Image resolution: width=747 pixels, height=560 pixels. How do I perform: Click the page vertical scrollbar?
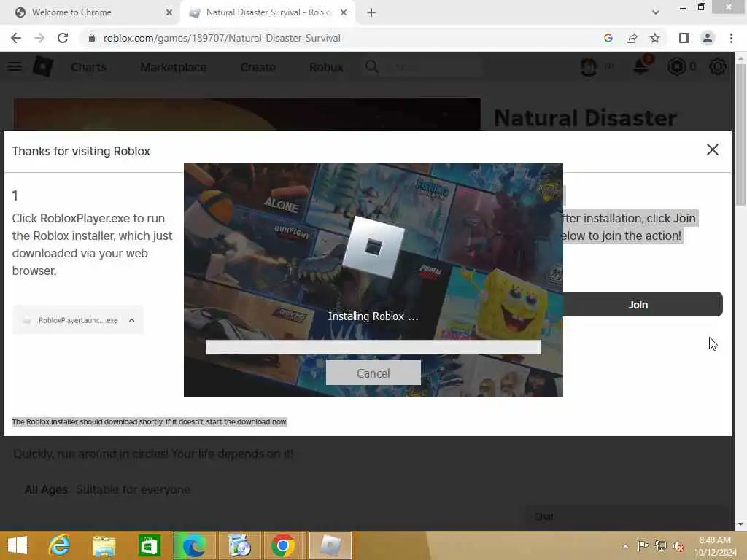pos(740,133)
